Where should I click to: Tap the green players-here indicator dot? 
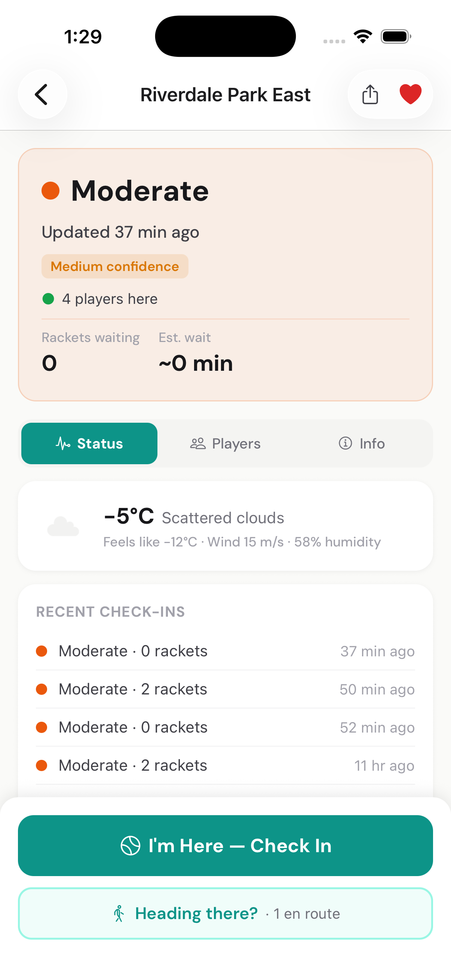coord(48,299)
